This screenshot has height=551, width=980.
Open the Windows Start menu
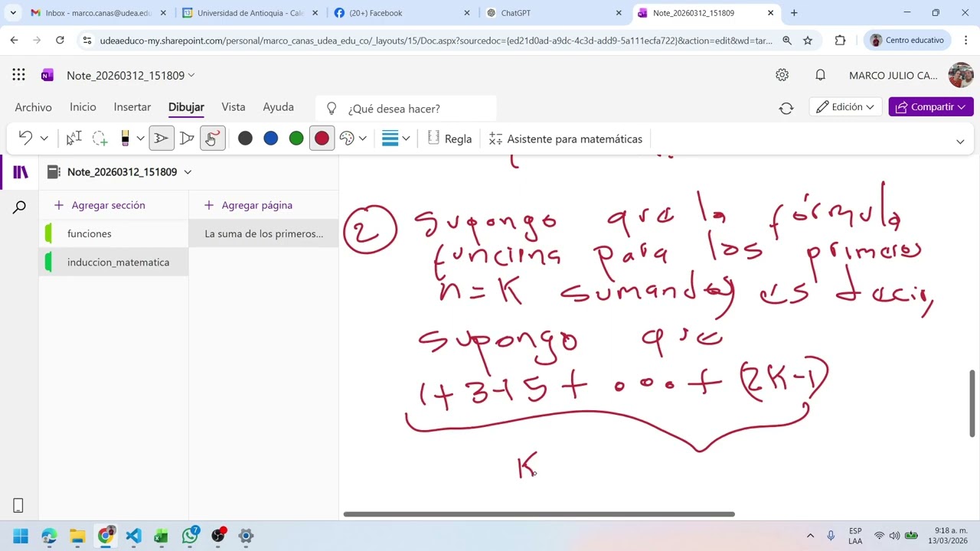click(x=21, y=536)
